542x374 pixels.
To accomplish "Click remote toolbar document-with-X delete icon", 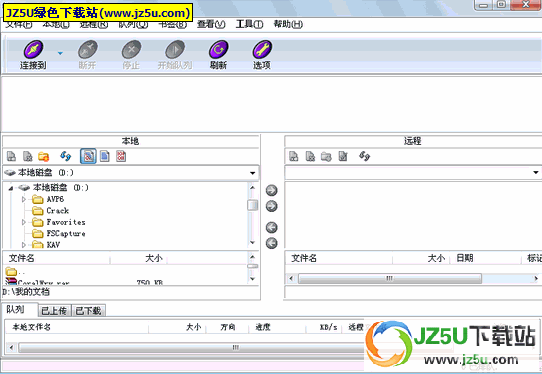I will pos(310,156).
